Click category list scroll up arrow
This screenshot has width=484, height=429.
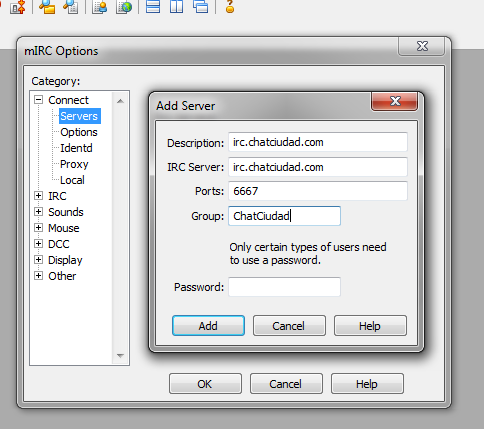[120, 101]
